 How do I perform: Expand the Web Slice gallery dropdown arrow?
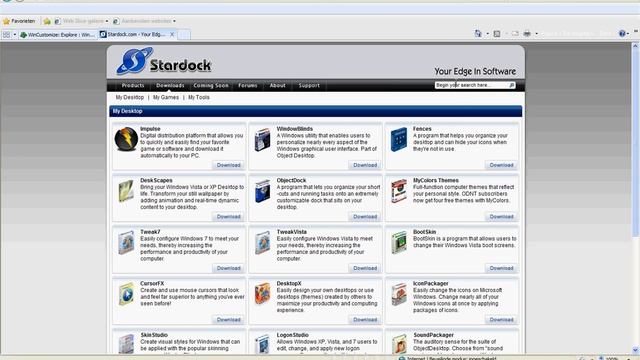point(107,21)
